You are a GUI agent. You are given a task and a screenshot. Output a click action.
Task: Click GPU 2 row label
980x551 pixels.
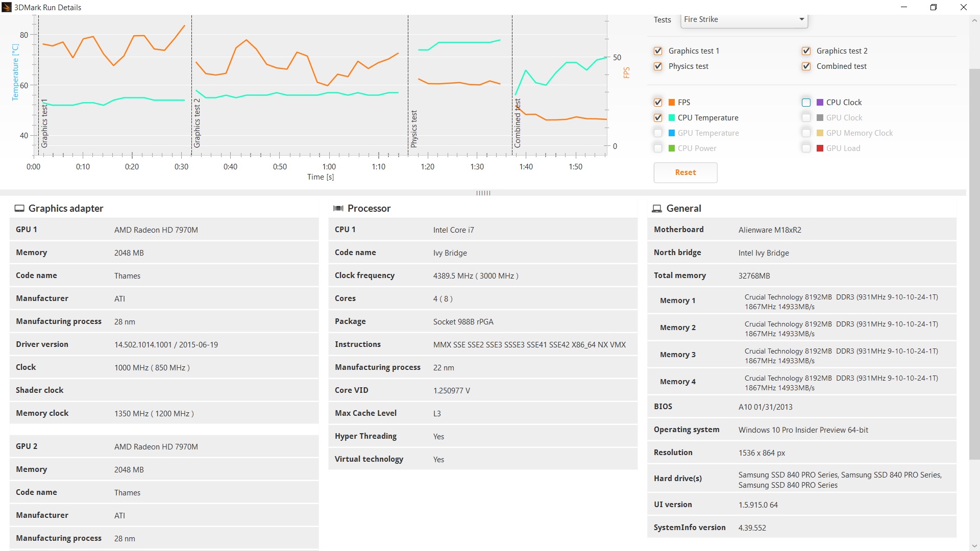pyautogui.click(x=27, y=446)
